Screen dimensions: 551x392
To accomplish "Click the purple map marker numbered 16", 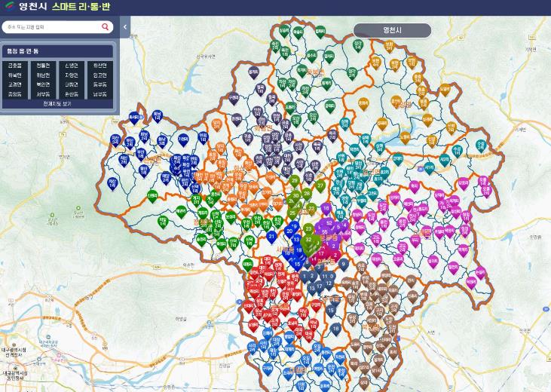I will coord(326,207).
